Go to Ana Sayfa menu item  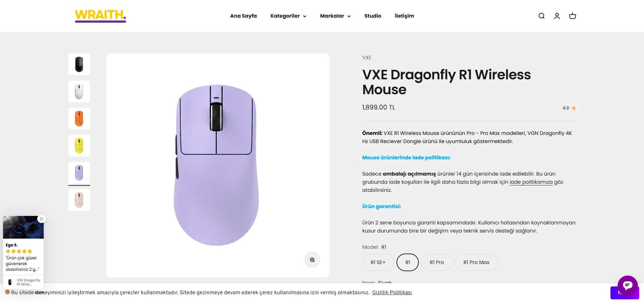tap(243, 16)
